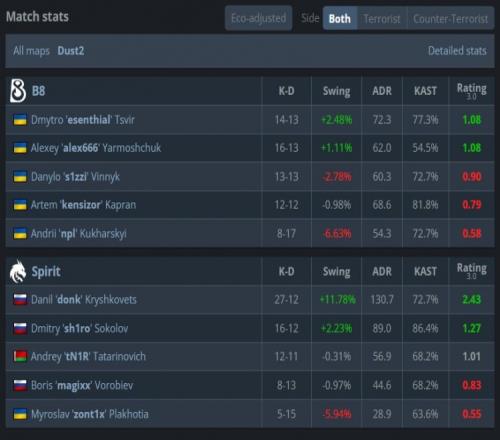Click the Ukraine flag beside zont1x
Image resolution: width=500 pixels, height=440 pixels.
[x=20, y=414]
